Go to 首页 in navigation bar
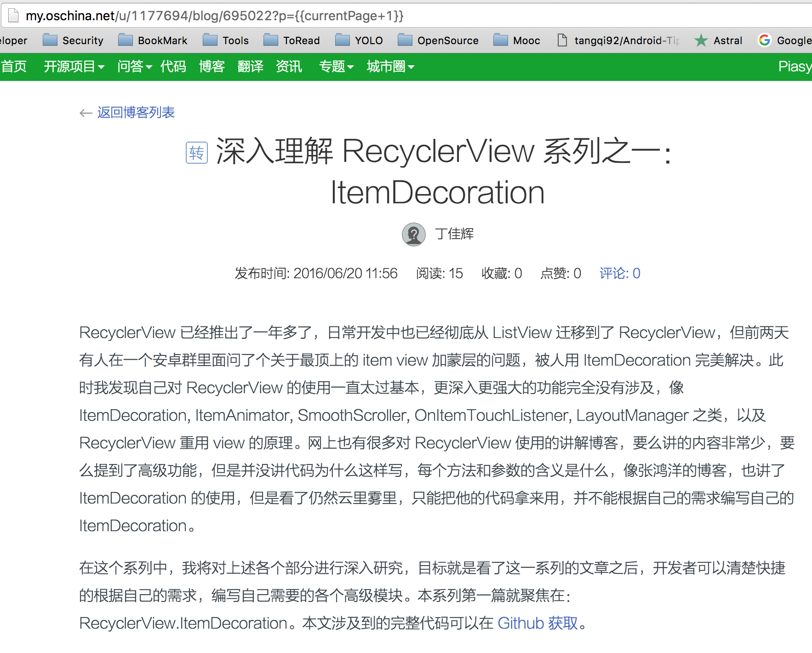The width and height of the screenshot is (812, 653). pyautogui.click(x=14, y=67)
